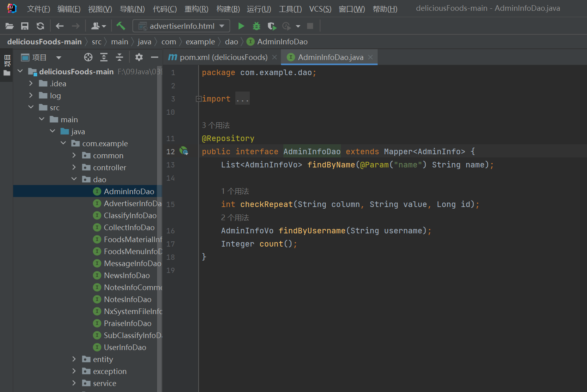Image resolution: width=587 pixels, height=392 pixels.
Task: Start debugging with the bug icon
Action: pos(257,26)
